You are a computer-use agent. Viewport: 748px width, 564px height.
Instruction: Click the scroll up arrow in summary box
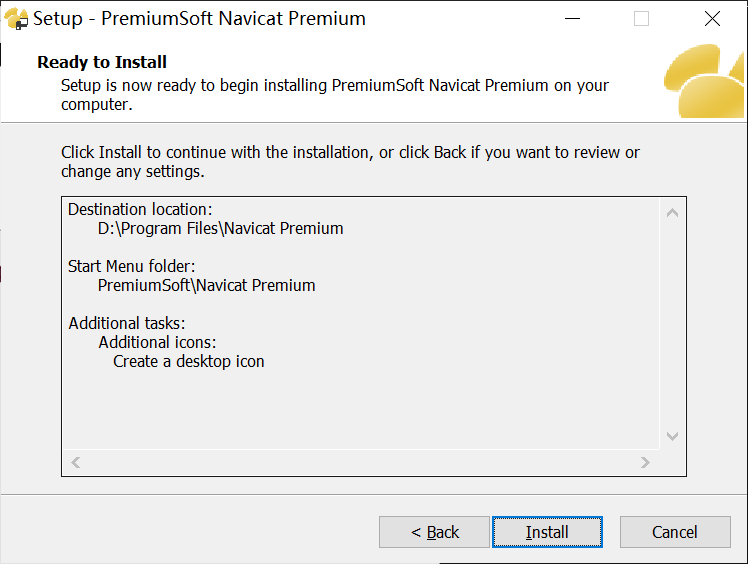click(x=672, y=212)
